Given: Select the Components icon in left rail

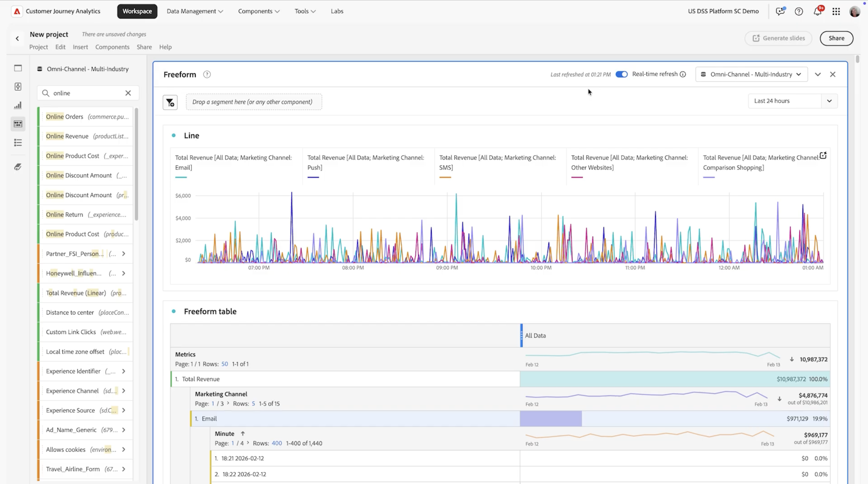Looking at the screenshot, I should [x=18, y=124].
